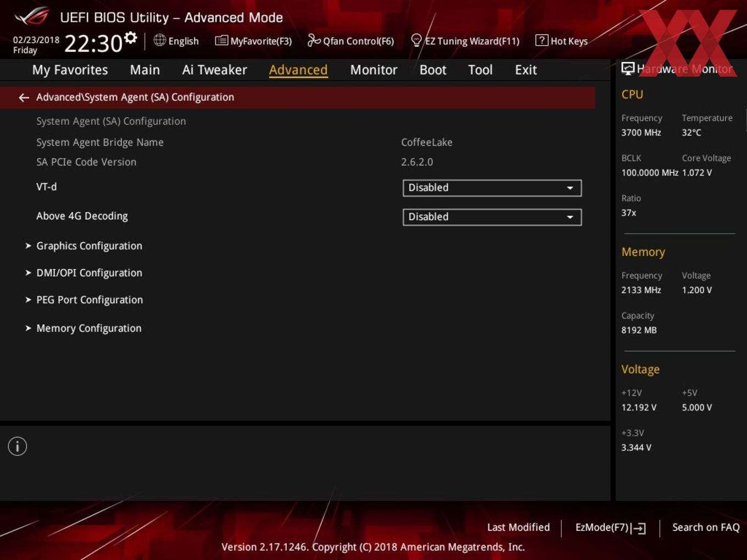Click the Ratio 37x value
This screenshot has width=747, height=560.
pos(629,212)
